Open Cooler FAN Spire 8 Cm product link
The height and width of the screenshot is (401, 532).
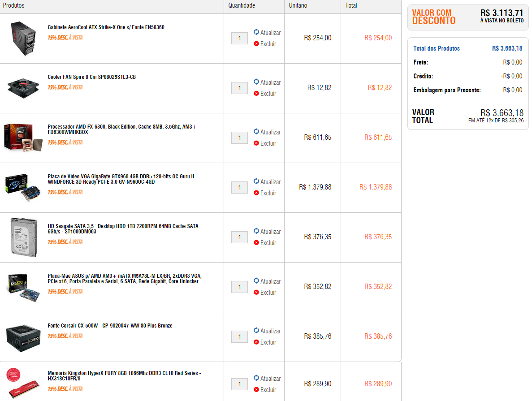(91, 77)
